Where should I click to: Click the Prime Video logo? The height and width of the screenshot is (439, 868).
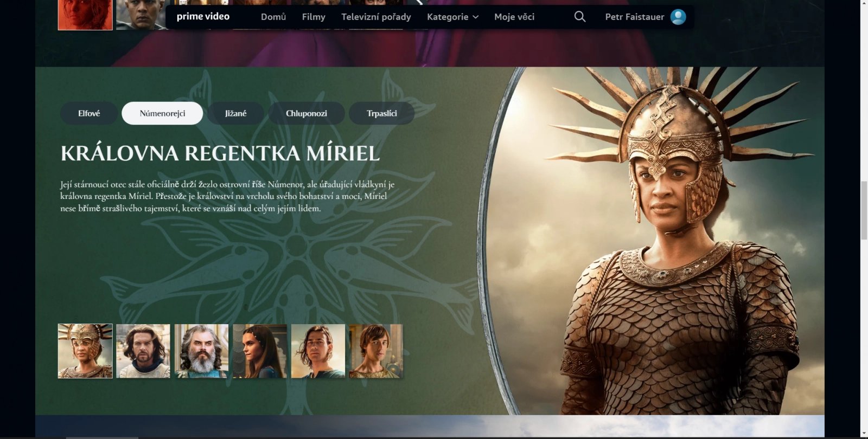point(203,16)
